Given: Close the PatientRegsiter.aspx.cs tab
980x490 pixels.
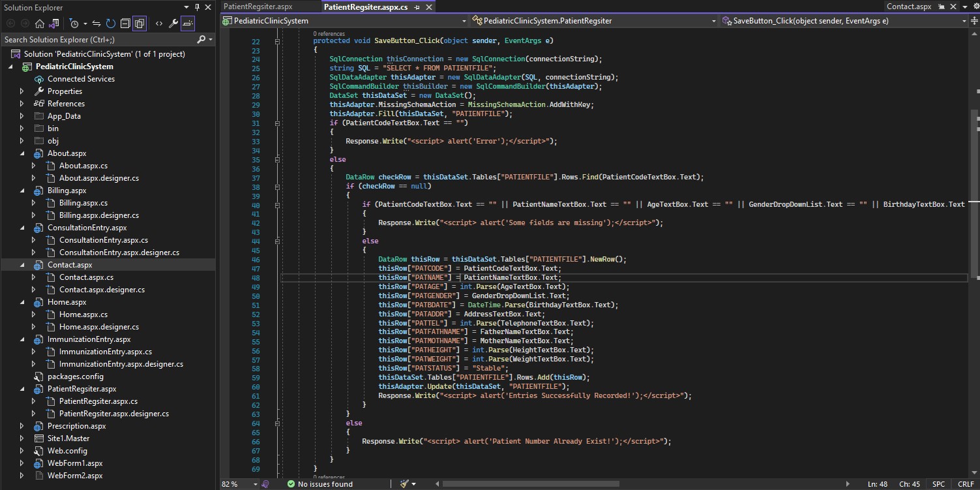Looking at the screenshot, I should coord(428,7).
